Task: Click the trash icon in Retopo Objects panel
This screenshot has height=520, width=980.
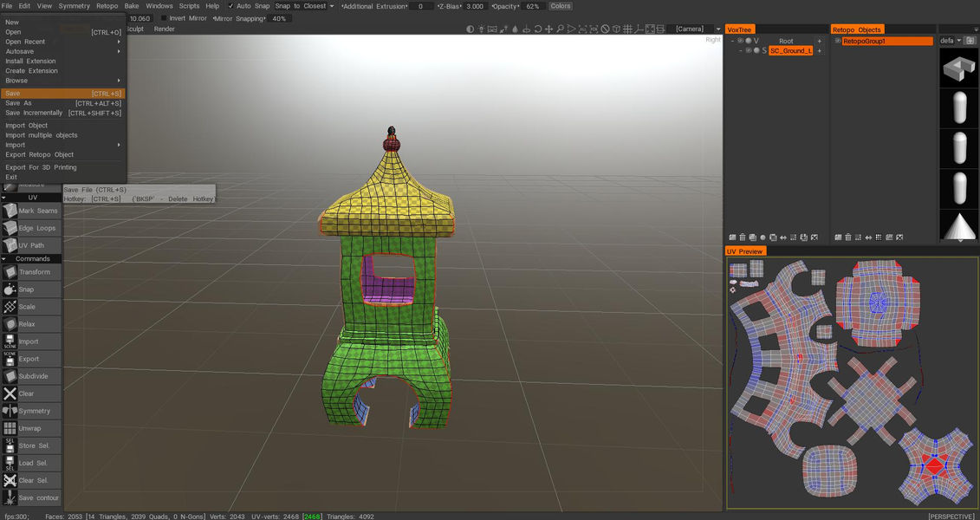Action: (x=848, y=237)
